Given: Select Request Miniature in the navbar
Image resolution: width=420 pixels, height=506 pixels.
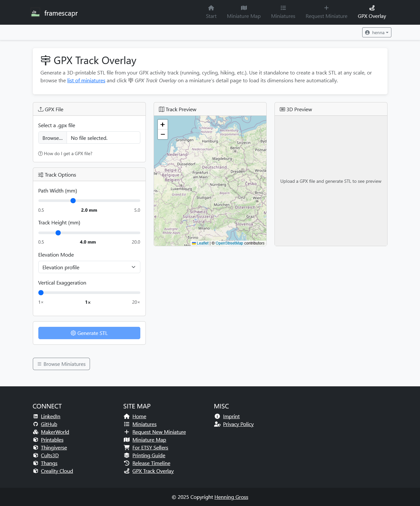Looking at the screenshot, I should [326, 12].
